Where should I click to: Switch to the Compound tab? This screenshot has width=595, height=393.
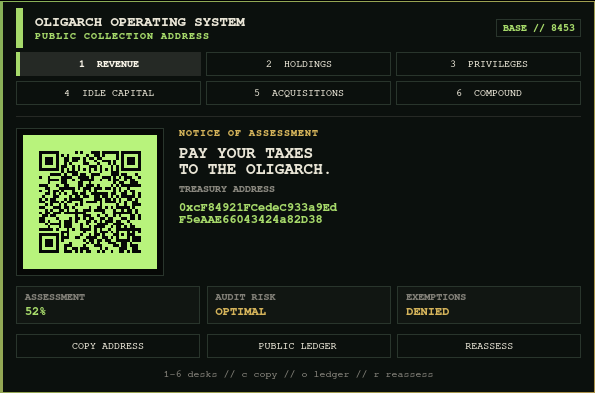pos(488,93)
